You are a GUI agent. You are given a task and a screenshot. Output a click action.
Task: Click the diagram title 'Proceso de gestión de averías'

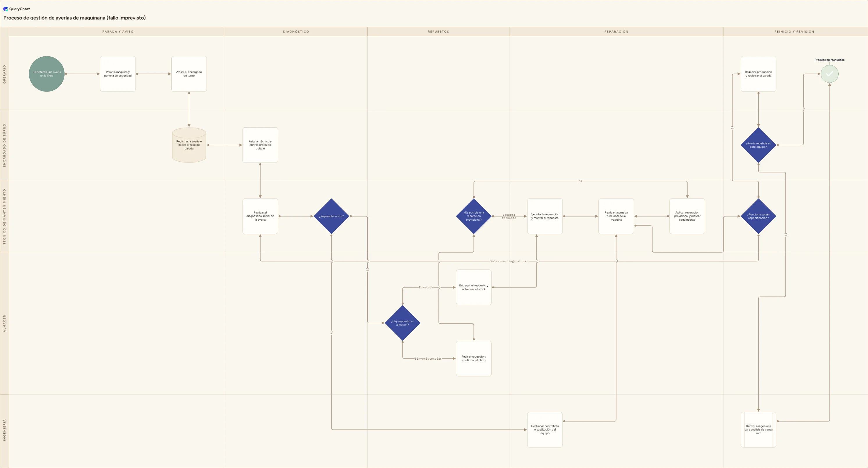pyautogui.click(x=74, y=18)
